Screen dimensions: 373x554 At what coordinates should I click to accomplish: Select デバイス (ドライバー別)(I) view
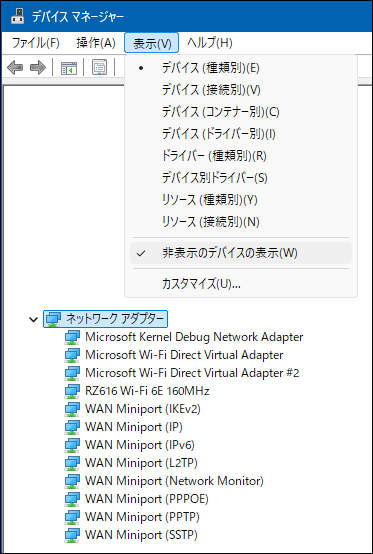tap(241, 134)
